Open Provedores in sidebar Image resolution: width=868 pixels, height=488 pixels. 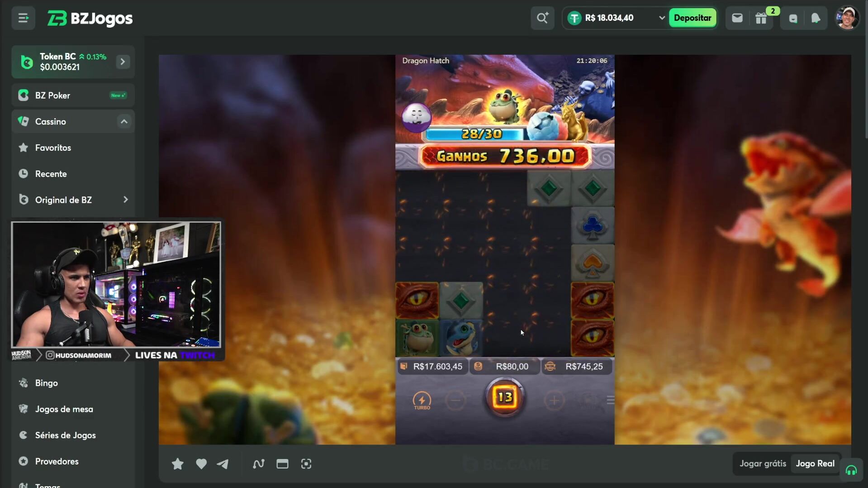point(73,462)
